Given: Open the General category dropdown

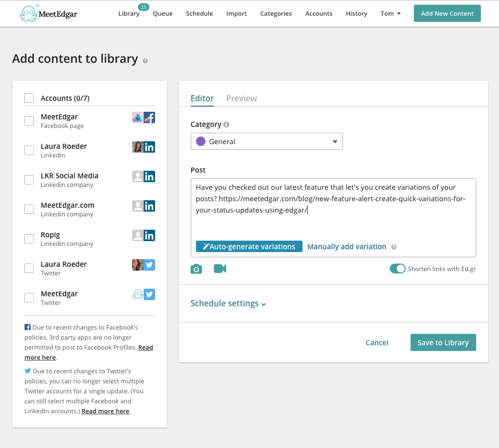Looking at the screenshot, I should click(x=266, y=142).
